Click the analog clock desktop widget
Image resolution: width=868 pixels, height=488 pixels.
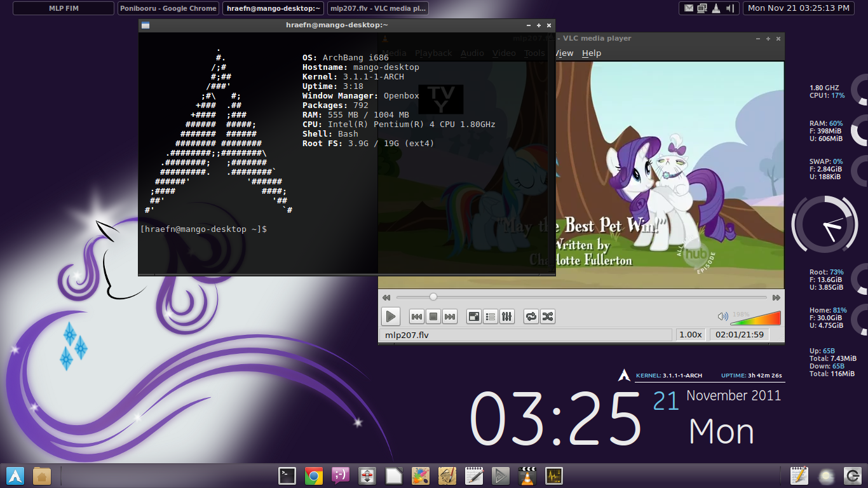click(825, 225)
